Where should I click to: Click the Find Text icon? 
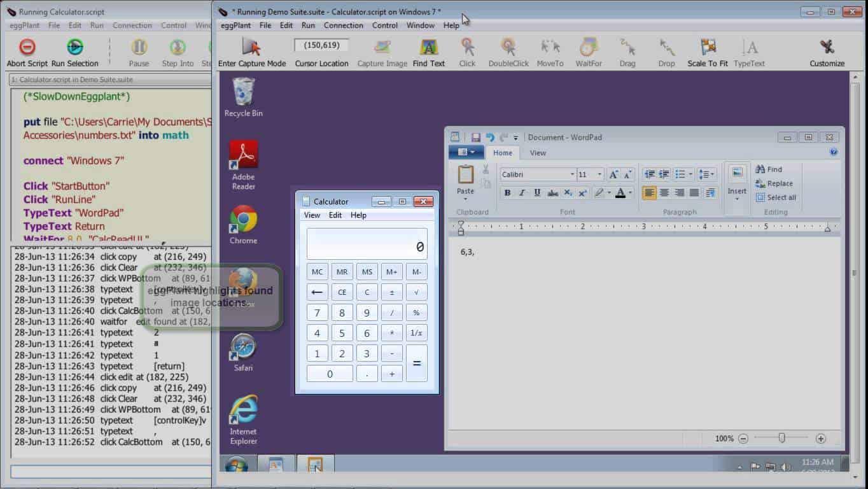coord(429,47)
